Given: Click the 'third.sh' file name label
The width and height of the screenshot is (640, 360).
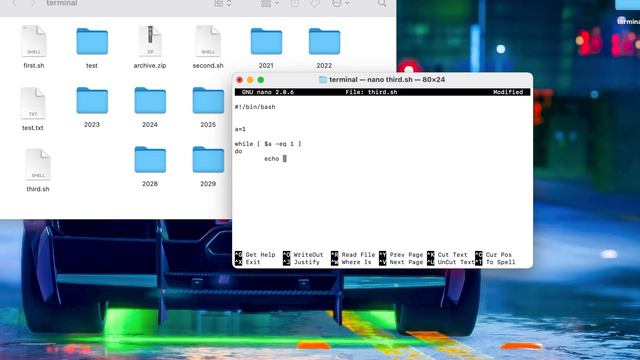Looking at the screenshot, I should tap(38, 189).
